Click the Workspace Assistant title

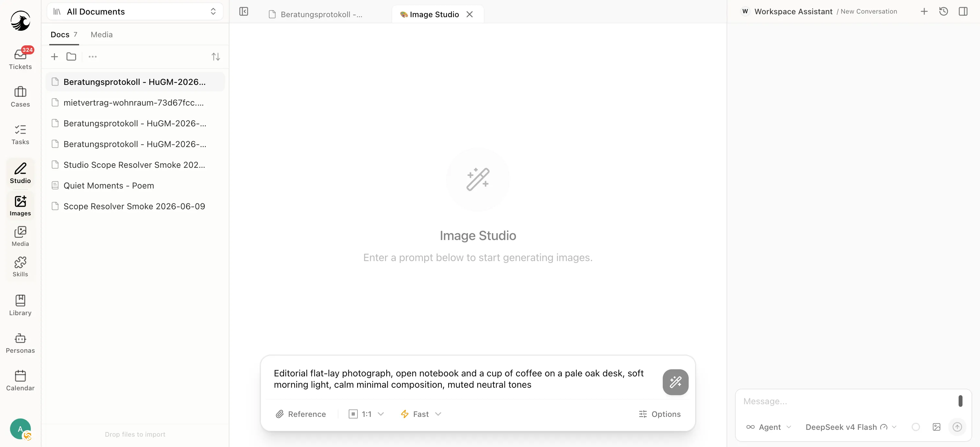(793, 11)
